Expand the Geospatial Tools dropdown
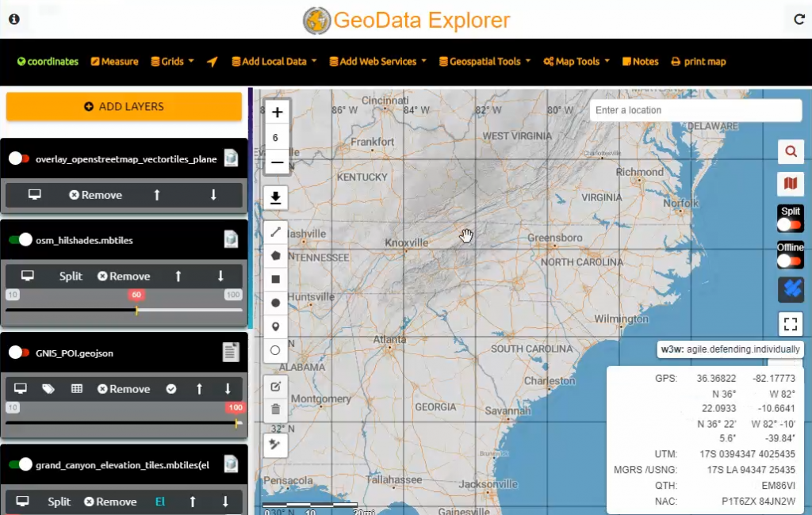This screenshot has height=515, width=812. point(485,62)
